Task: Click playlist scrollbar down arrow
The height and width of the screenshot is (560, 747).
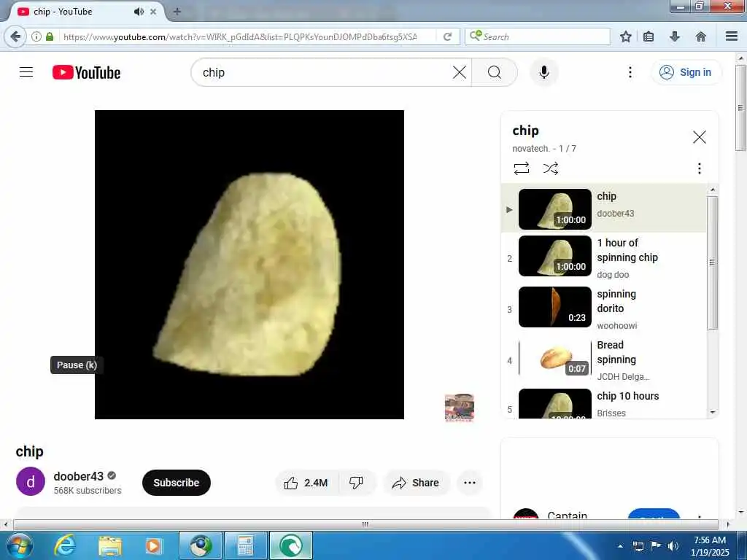Action: tap(713, 413)
